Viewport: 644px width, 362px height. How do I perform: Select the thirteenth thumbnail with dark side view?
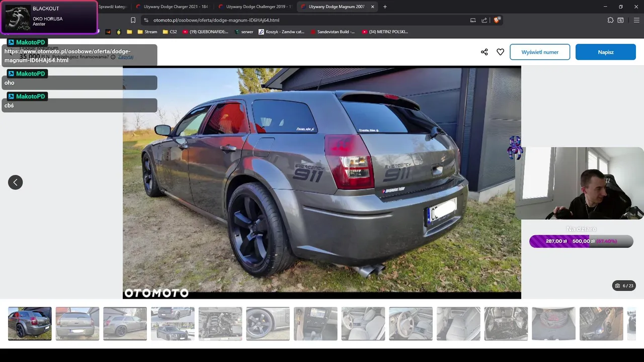tap(601, 323)
